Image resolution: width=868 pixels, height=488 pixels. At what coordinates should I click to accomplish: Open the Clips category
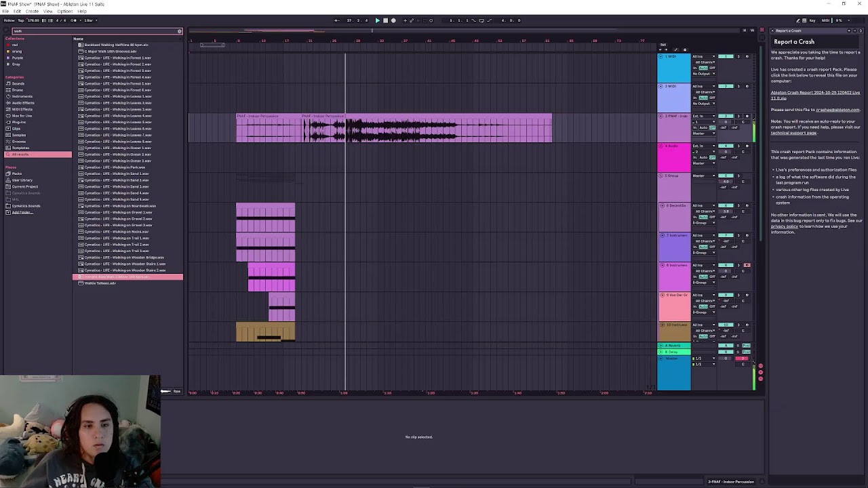coord(16,129)
